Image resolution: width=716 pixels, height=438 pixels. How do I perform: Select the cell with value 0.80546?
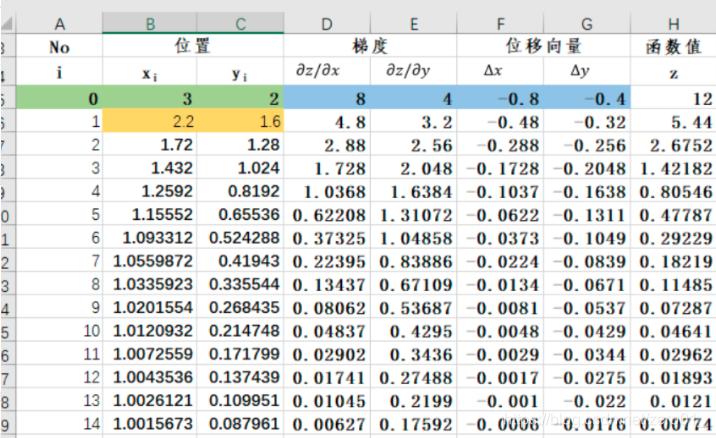tap(673, 191)
